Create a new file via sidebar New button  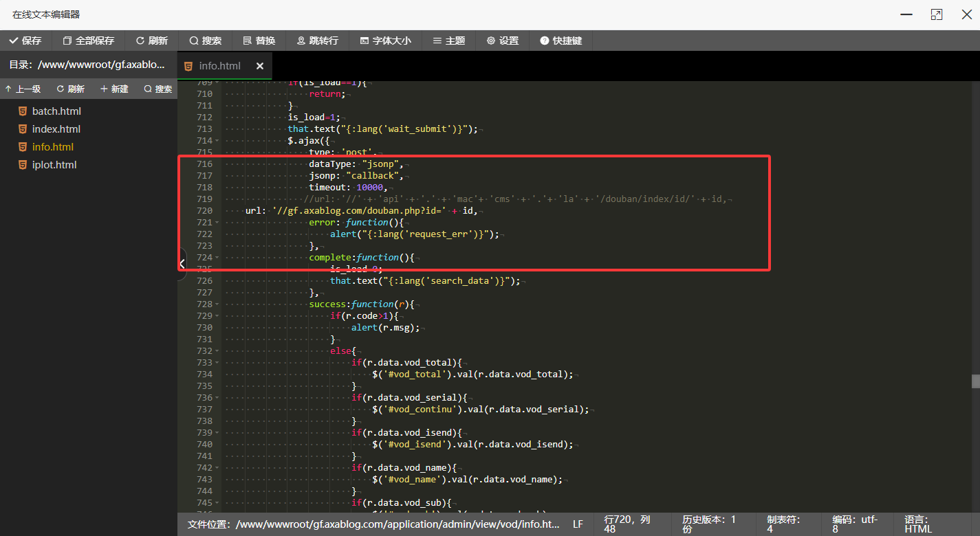pyautogui.click(x=114, y=89)
